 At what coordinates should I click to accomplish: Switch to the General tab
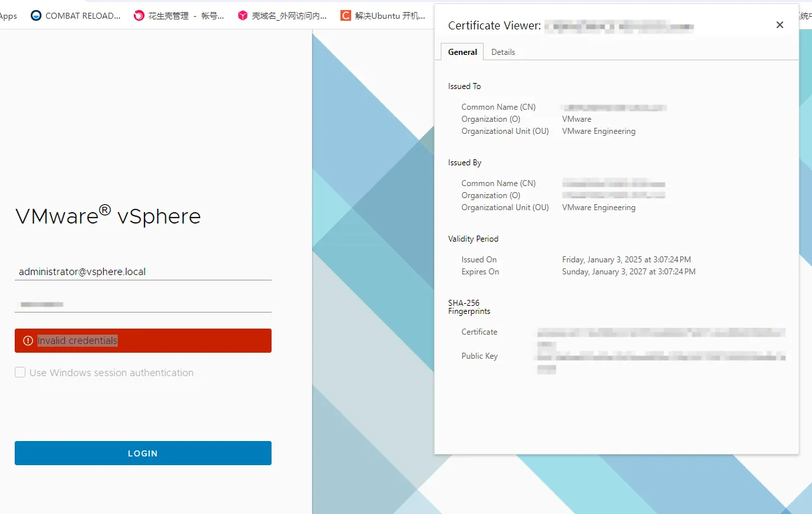[462, 52]
